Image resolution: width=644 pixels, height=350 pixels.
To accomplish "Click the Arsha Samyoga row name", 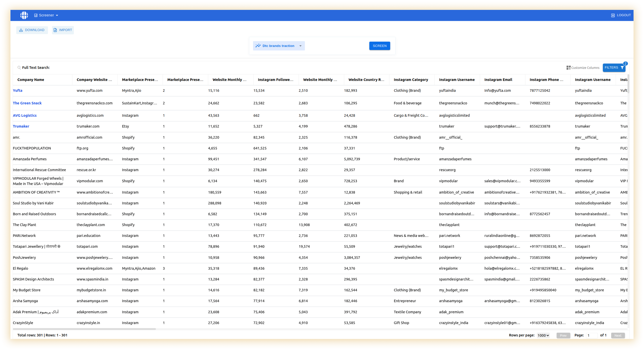I will (x=25, y=301).
